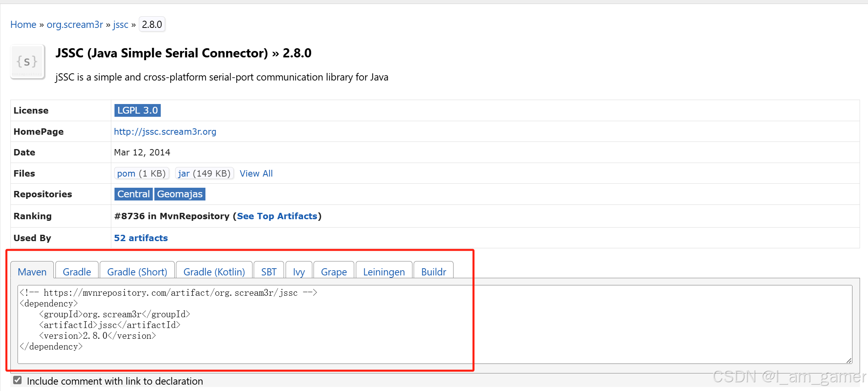
Task: Click the HomePage row label
Action: coord(39,132)
